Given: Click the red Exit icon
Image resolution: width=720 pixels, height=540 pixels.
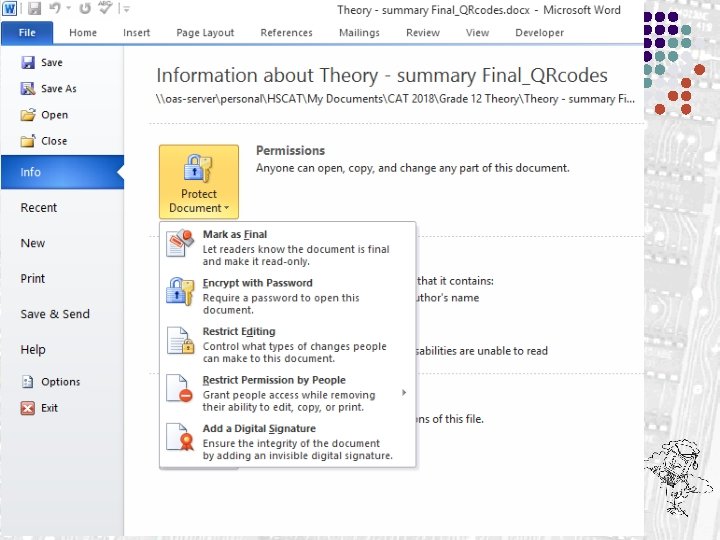Looking at the screenshot, I should coord(28,408).
